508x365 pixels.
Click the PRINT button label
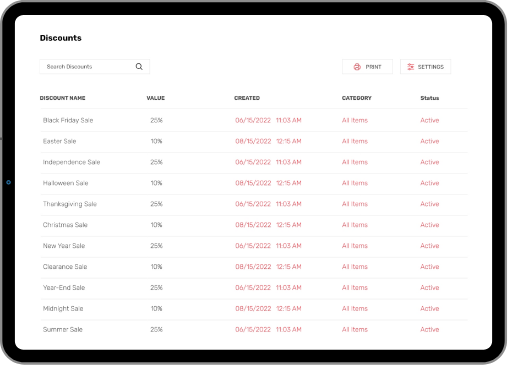click(x=373, y=67)
